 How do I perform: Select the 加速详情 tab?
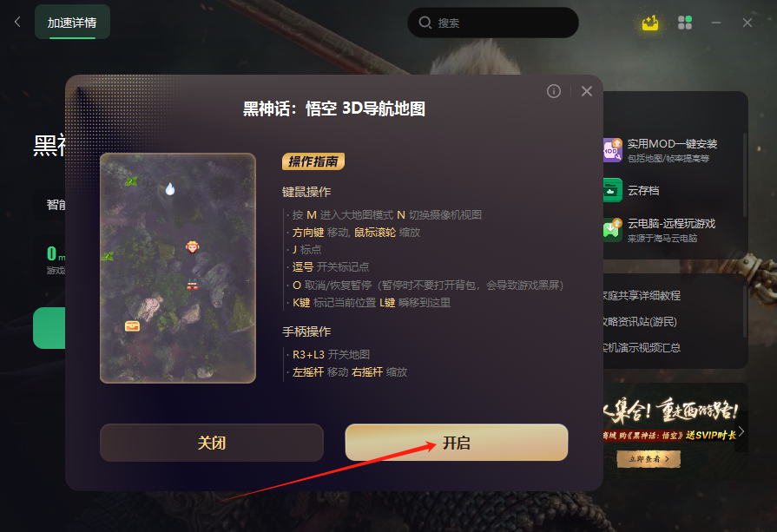pos(72,23)
